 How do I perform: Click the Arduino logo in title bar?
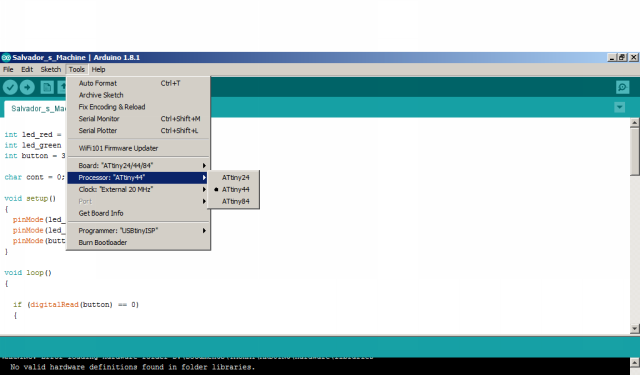(6, 58)
